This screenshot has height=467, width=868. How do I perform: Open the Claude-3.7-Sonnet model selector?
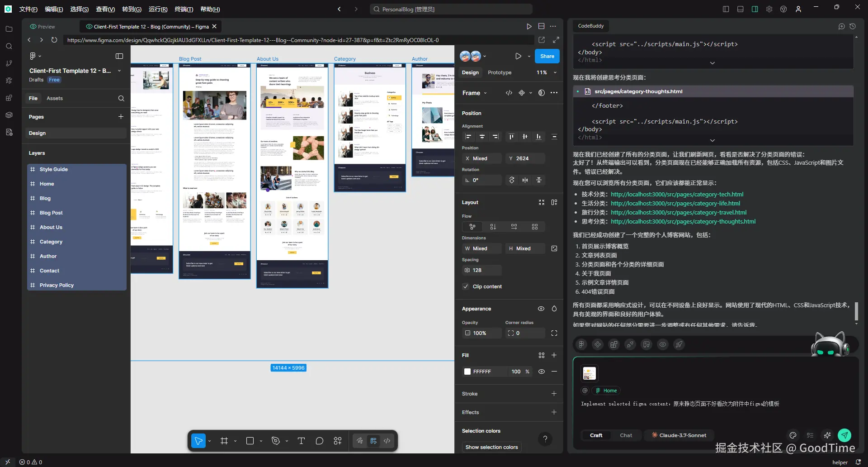click(x=679, y=435)
